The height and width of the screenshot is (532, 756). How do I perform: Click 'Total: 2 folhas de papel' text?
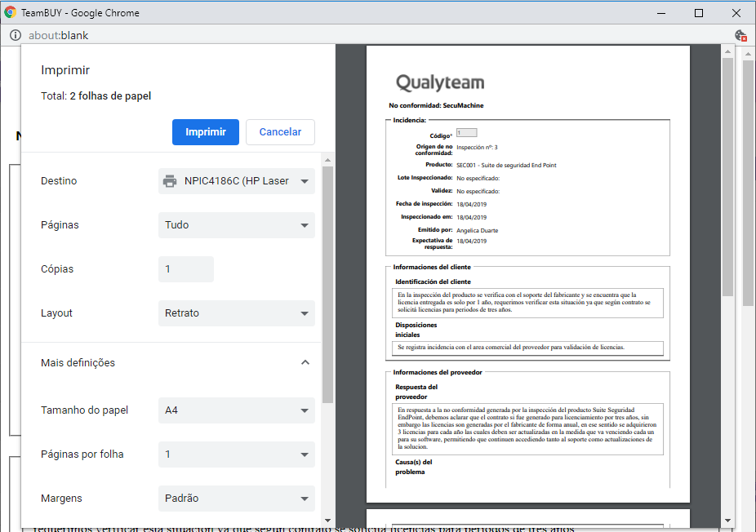(96, 96)
